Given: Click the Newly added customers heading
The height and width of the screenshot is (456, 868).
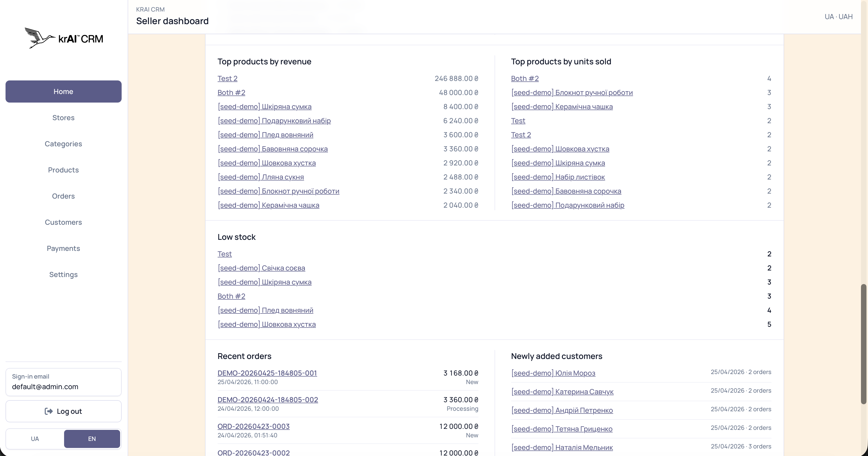Looking at the screenshot, I should pos(556,356).
